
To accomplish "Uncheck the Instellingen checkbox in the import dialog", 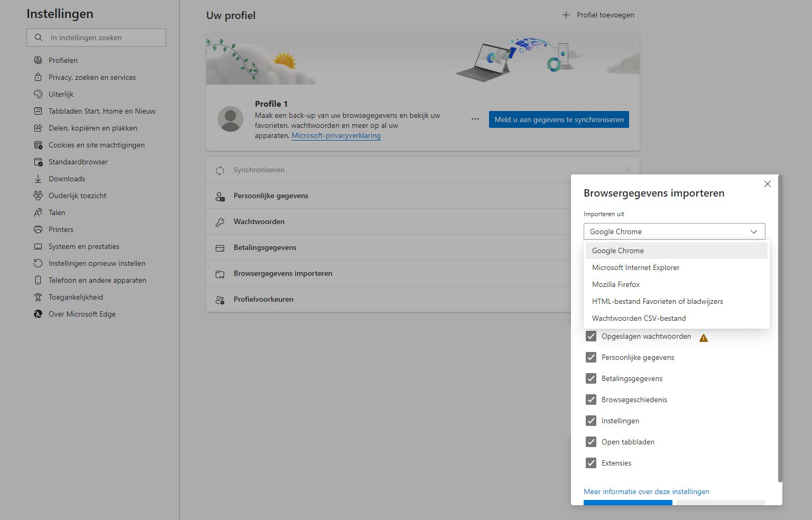I will pos(591,421).
